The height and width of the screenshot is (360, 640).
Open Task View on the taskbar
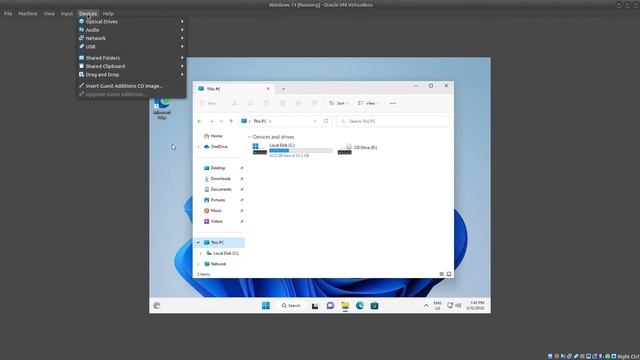click(x=315, y=306)
